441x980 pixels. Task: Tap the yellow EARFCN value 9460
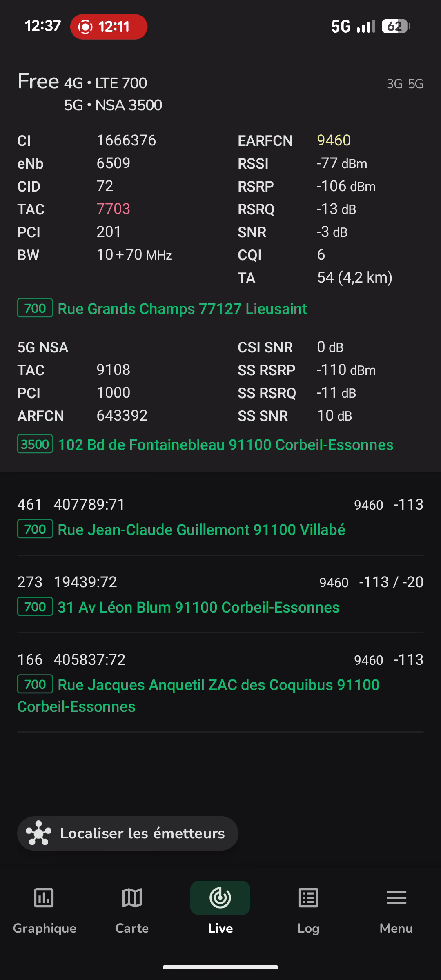coord(334,140)
